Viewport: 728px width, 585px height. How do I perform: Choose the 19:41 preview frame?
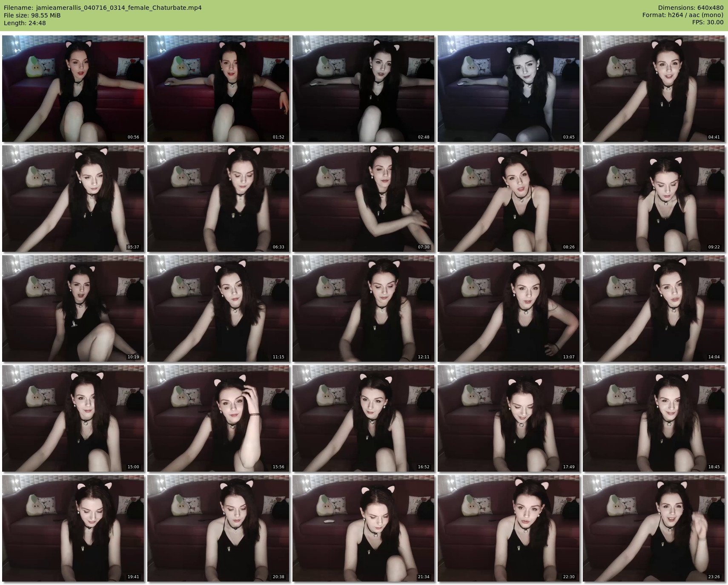click(73, 528)
